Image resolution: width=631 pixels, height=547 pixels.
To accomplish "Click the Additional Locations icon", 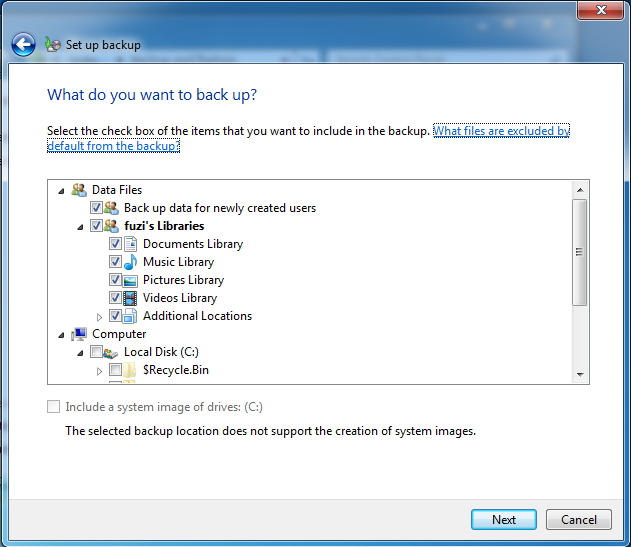I will (130, 316).
